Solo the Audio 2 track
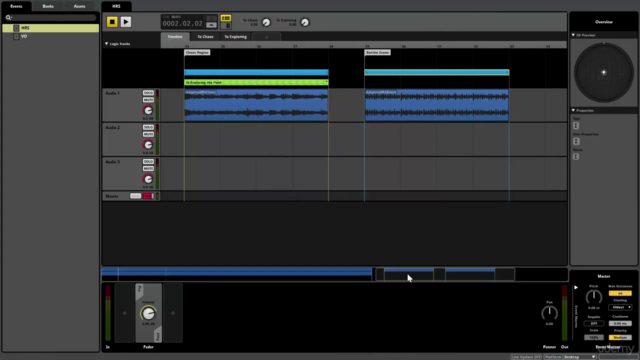The height and width of the screenshot is (360, 640). [148, 127]
